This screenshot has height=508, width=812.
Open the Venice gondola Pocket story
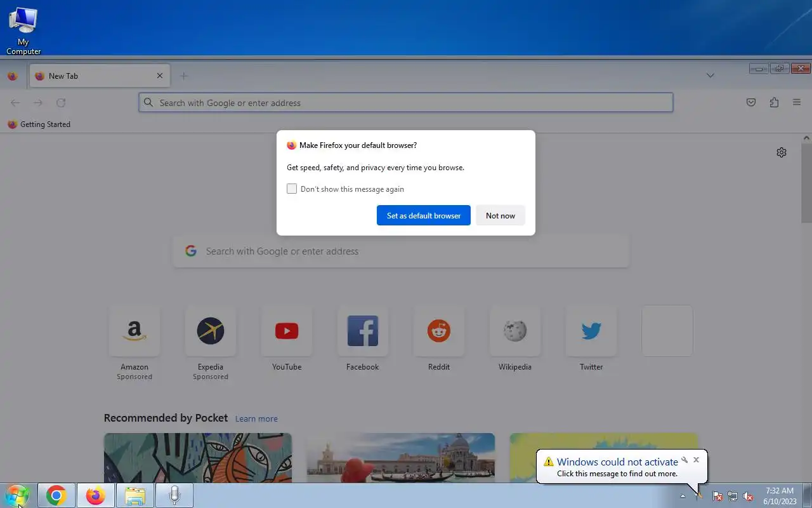click(x=401, y=458)
